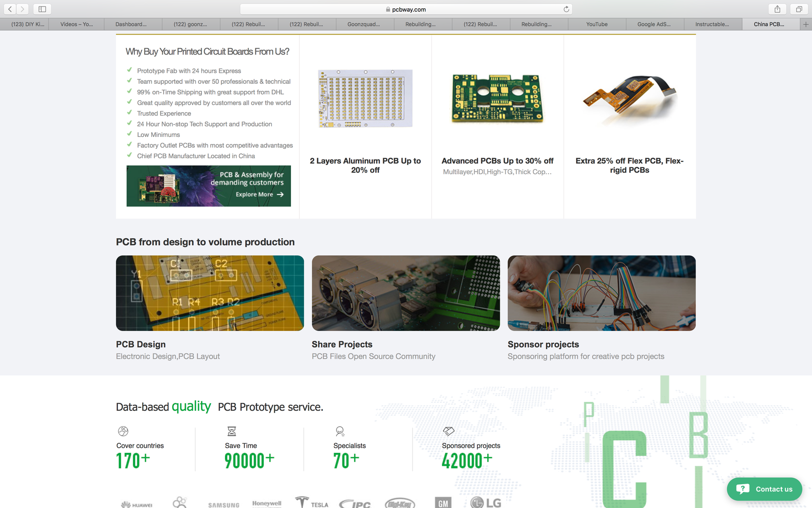Image resolution: width=812 pixels, height=508 pixels.
Task: Click the 90000+ Save Time figure
Action: (249, 461)
